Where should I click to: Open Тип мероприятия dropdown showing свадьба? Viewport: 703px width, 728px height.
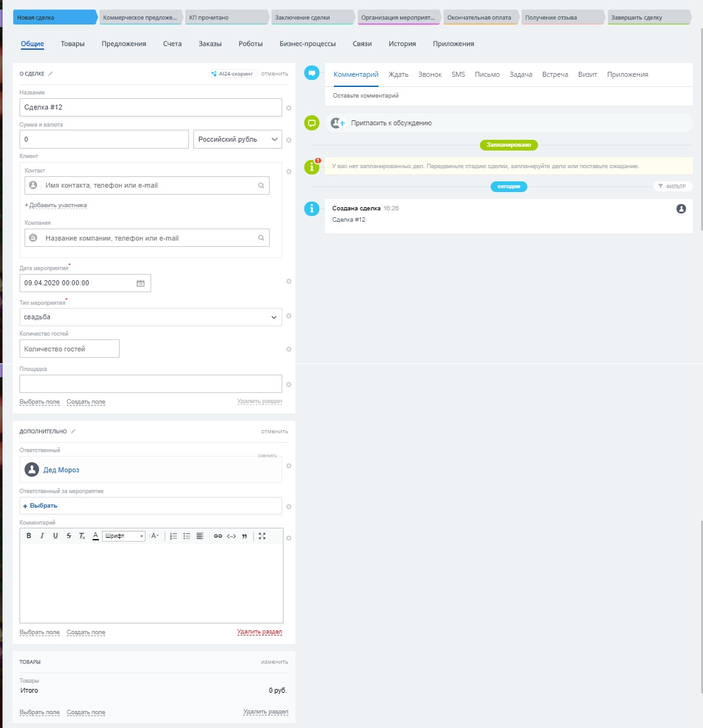(151, 317)
